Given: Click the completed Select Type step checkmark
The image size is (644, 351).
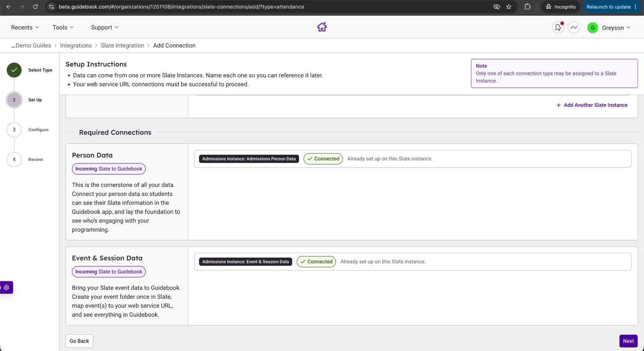Looking at the screenshot, I should tap(14, 70).
